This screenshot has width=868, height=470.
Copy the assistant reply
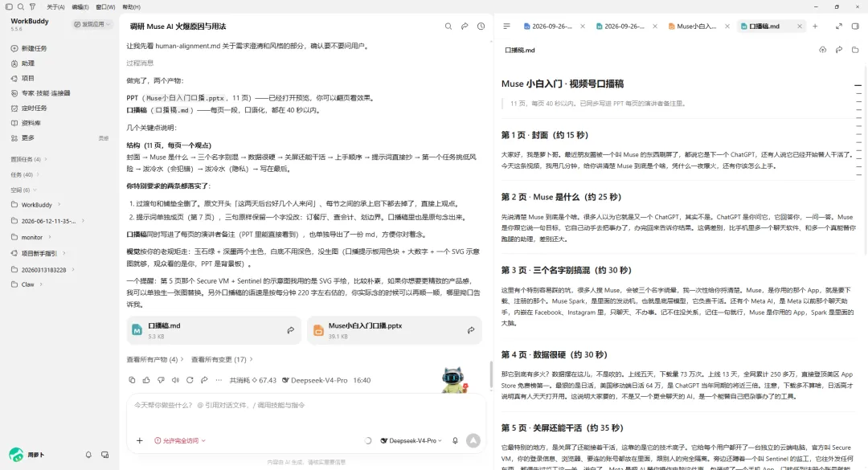click(132, 380)
